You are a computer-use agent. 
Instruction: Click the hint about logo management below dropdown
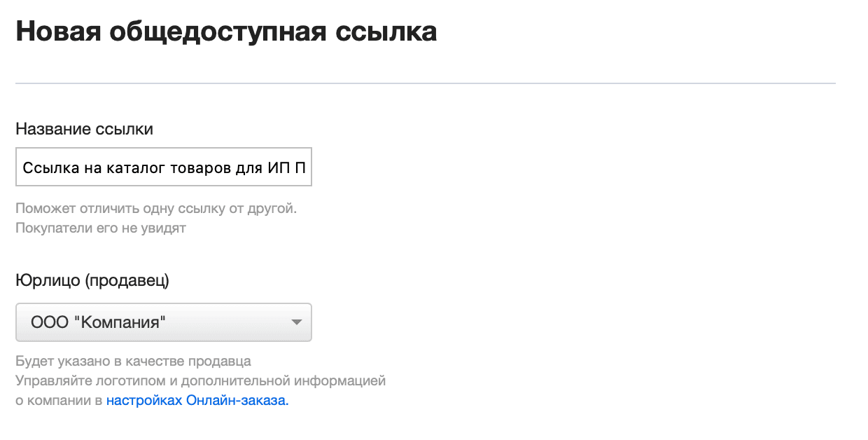[x=200, y=381]
